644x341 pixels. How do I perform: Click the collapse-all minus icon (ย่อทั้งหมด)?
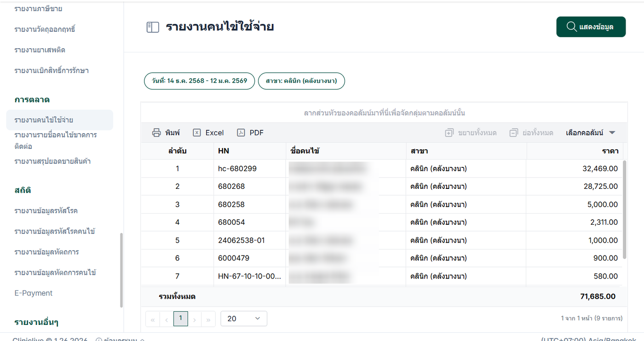coord(514,133)
